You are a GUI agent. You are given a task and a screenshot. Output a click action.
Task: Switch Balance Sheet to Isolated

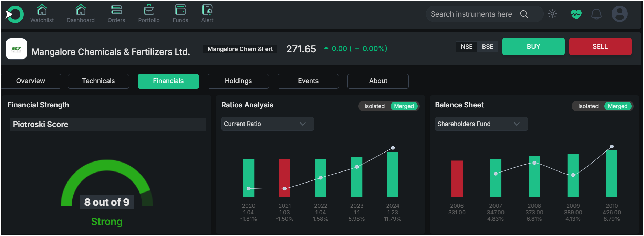pos(588,106)
